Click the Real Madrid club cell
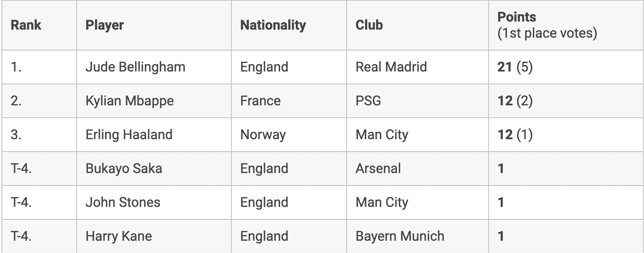This screenshot has height=253, width=644. (x=391, y=67)
